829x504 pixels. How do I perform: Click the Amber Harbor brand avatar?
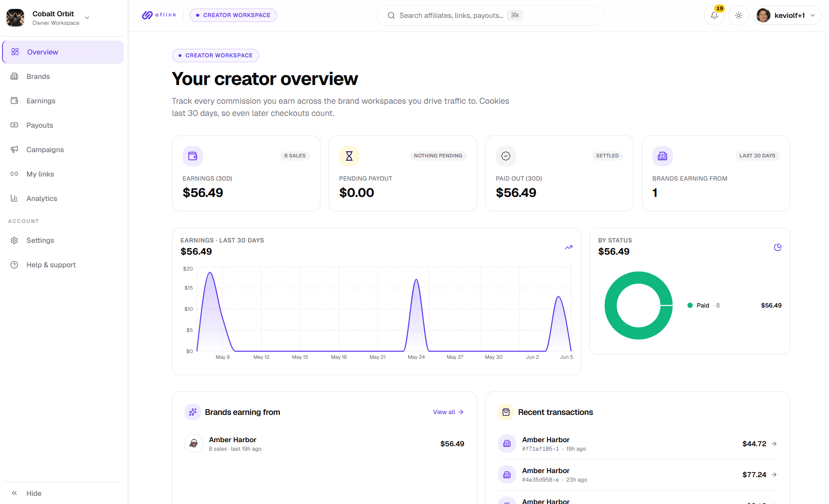coord(194,444)
